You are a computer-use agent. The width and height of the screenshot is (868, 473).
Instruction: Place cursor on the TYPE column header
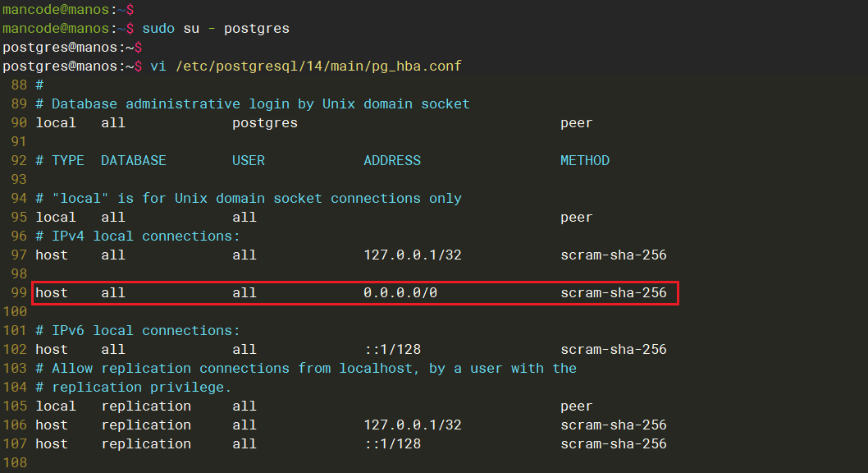[x=67, y=161]
